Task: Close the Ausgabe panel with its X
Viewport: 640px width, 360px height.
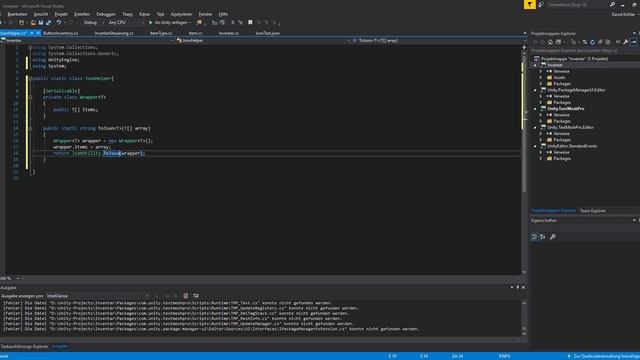Action: [523, 287]
